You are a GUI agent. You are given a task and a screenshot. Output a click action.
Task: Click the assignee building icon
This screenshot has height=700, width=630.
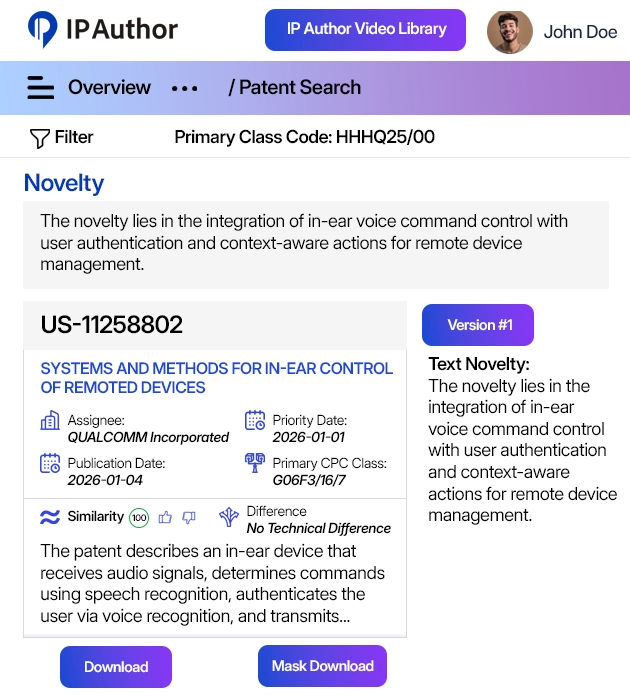point(50,421)
